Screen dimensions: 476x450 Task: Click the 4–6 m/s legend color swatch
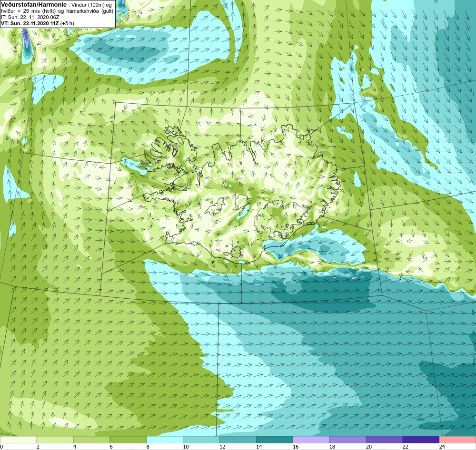91,440
